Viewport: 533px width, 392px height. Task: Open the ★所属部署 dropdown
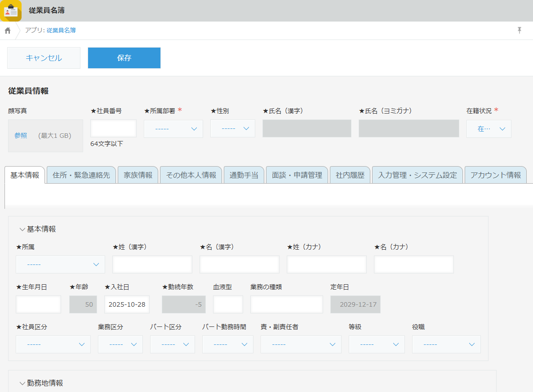(173, 129)
